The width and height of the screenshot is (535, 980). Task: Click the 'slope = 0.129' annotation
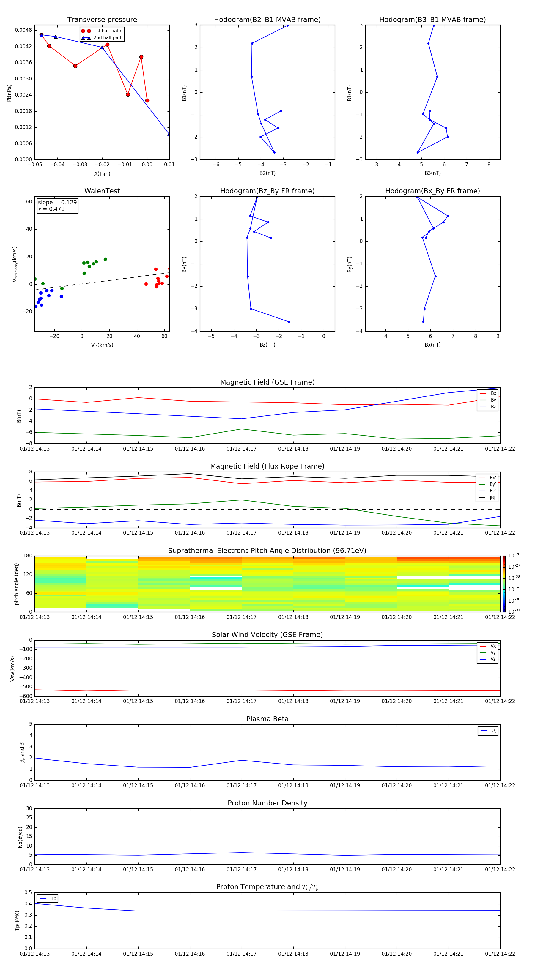[57, 203]
